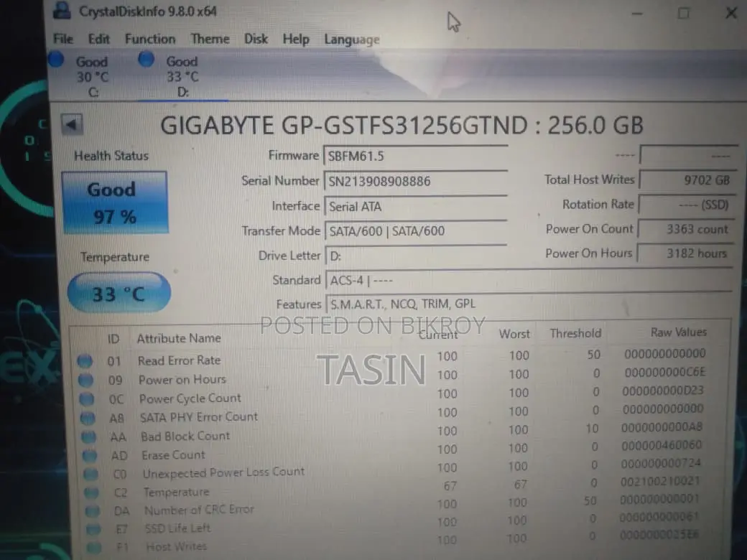The image size is (747, 560).
Task: Click the Standard field ACS-4
Action: point(529,281)
